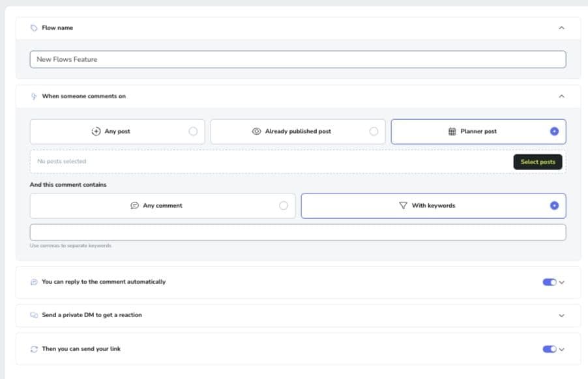Select the Already published post radio button
Screen dimensions: 588x379
pyautogui.click(x=374, y=132)
